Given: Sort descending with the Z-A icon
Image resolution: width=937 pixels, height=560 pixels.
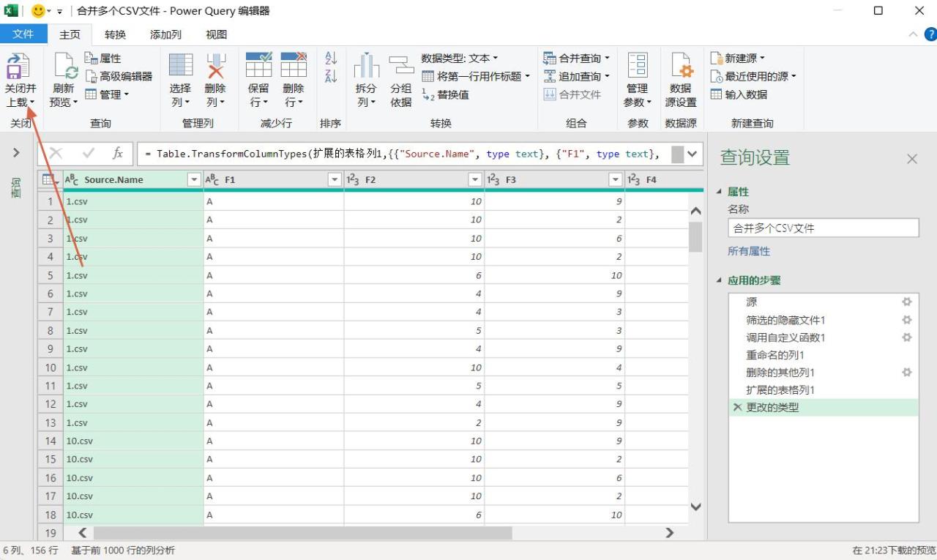Looking at the screenshot, I should click(x=331, y=76).
